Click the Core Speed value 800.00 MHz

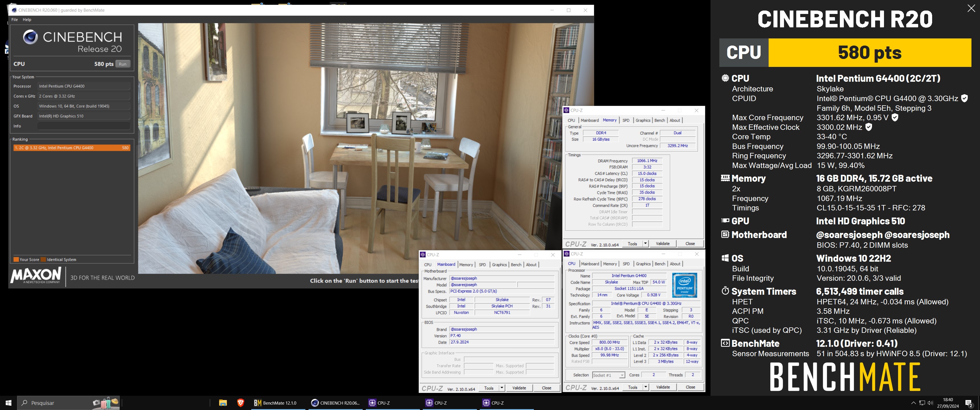[609, 342]
